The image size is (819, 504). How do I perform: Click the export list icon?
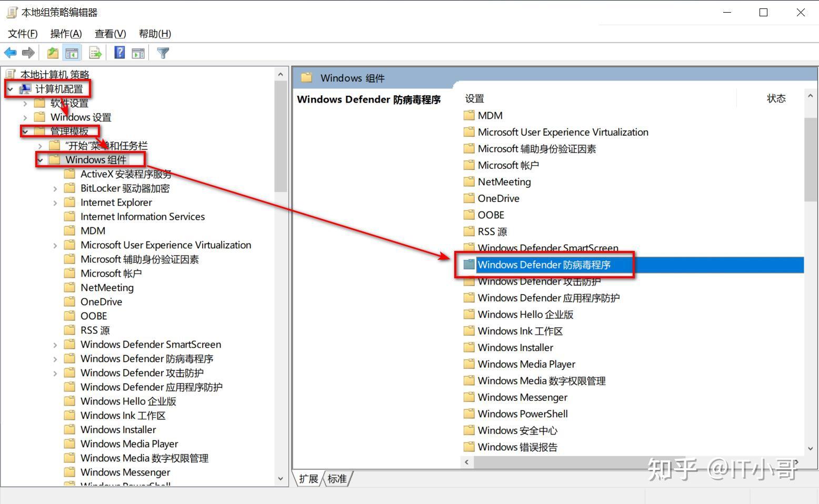click(95, 52)
